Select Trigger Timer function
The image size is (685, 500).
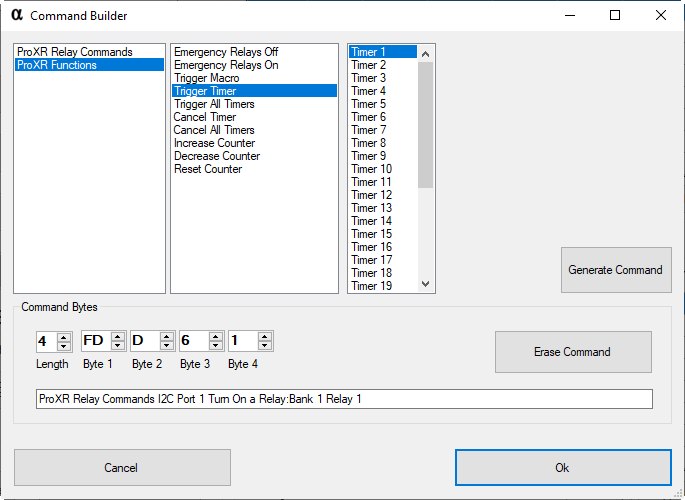point(254,91)
